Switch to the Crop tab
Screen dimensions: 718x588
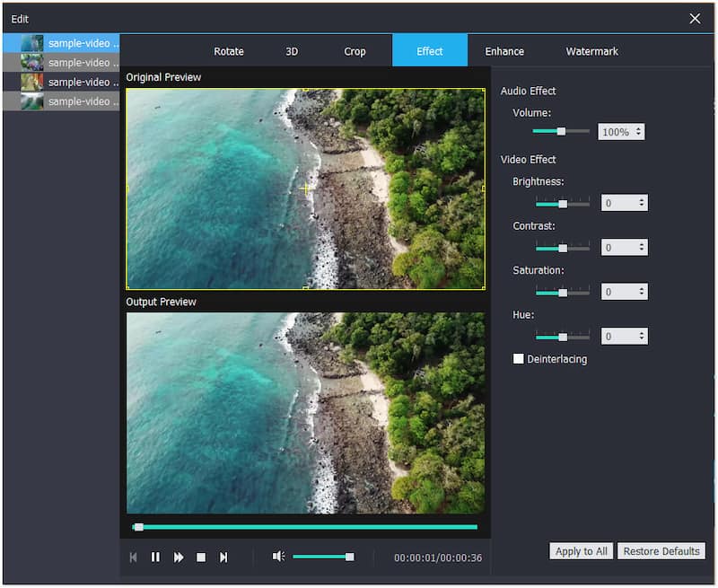tap(355, 51)
